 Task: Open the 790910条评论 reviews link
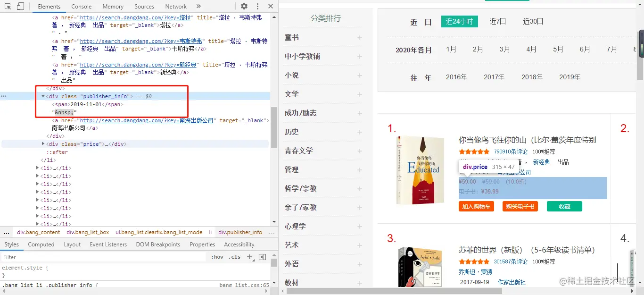tap(511, 152)
